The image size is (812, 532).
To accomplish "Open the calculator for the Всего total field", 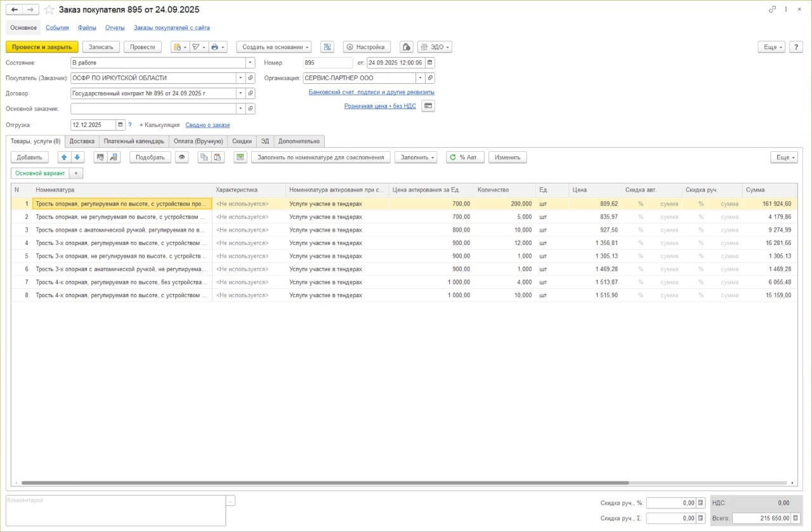I will (x=796, y=518).
